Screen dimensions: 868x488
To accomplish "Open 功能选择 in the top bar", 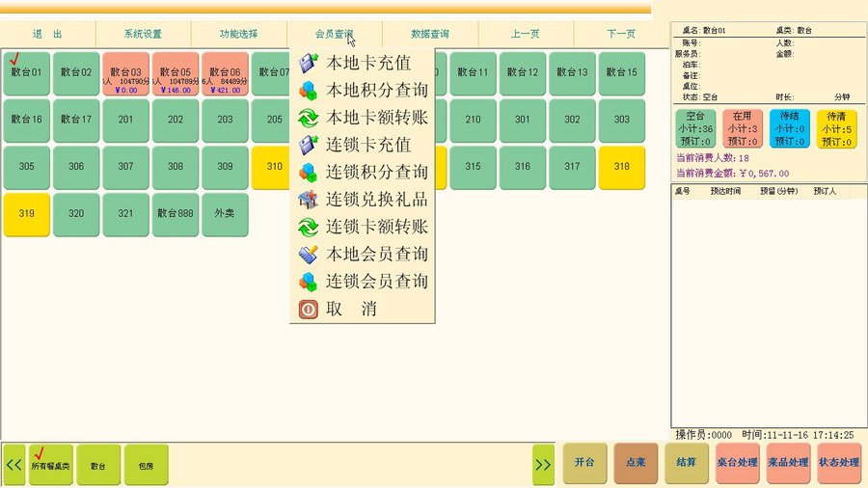I will tap(239, 34).
